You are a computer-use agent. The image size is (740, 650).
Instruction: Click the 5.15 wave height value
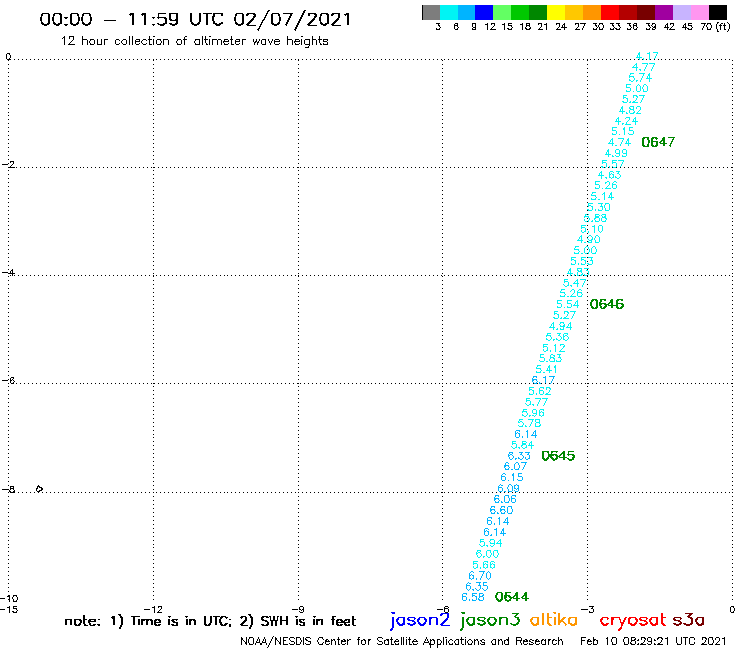623,132
